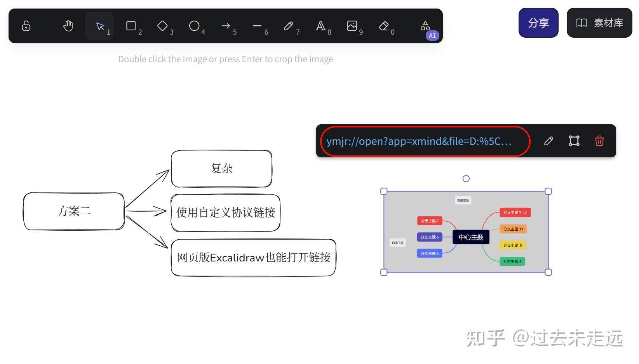
Task: Delete the link using the red trash icon
Action: 599,141
